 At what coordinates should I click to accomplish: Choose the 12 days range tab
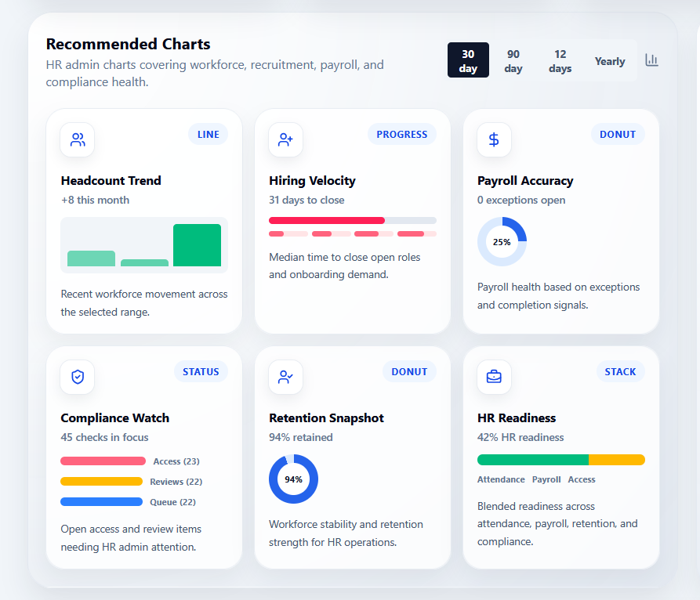[x=560, y=61]
